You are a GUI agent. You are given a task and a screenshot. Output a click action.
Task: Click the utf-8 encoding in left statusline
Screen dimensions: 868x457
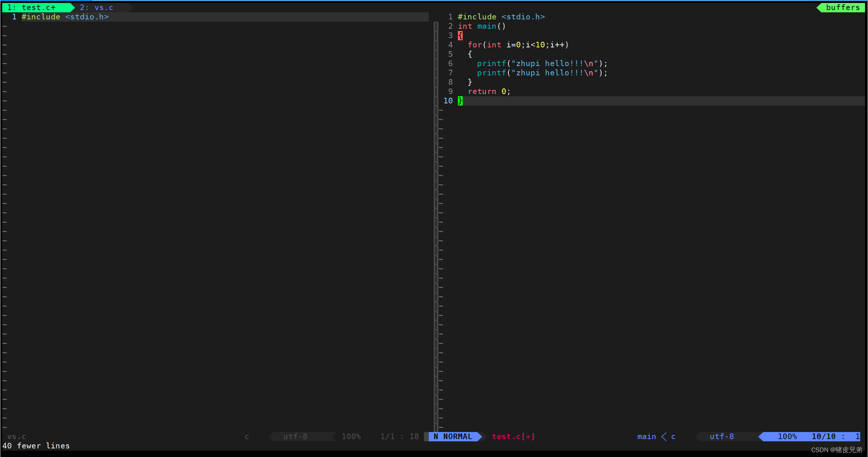[295, 436]
